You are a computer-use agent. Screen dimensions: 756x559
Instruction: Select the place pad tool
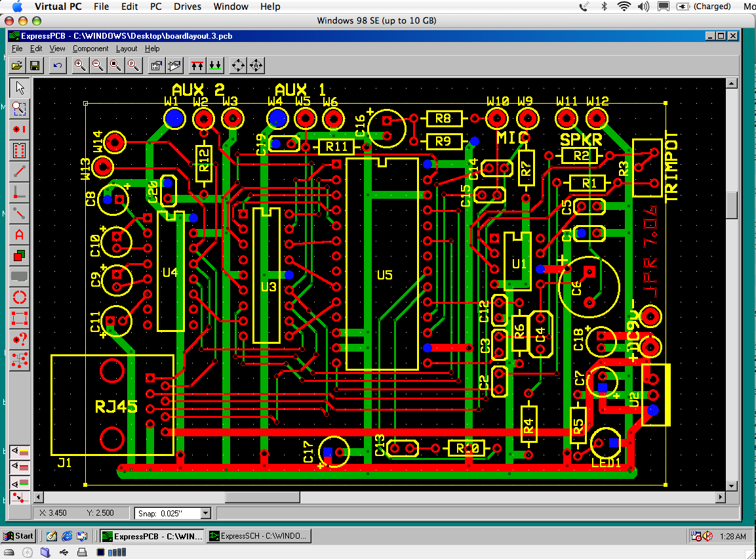point(19,129)
